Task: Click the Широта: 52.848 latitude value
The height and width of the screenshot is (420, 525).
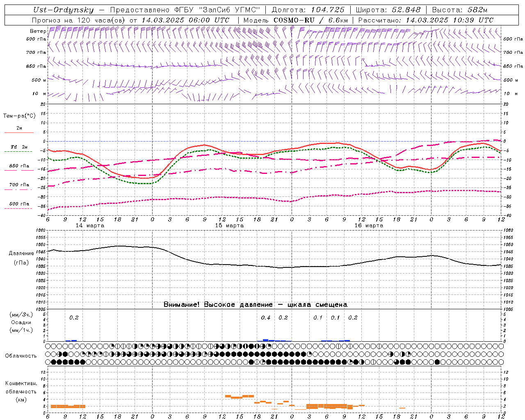Action: [388, 10]
